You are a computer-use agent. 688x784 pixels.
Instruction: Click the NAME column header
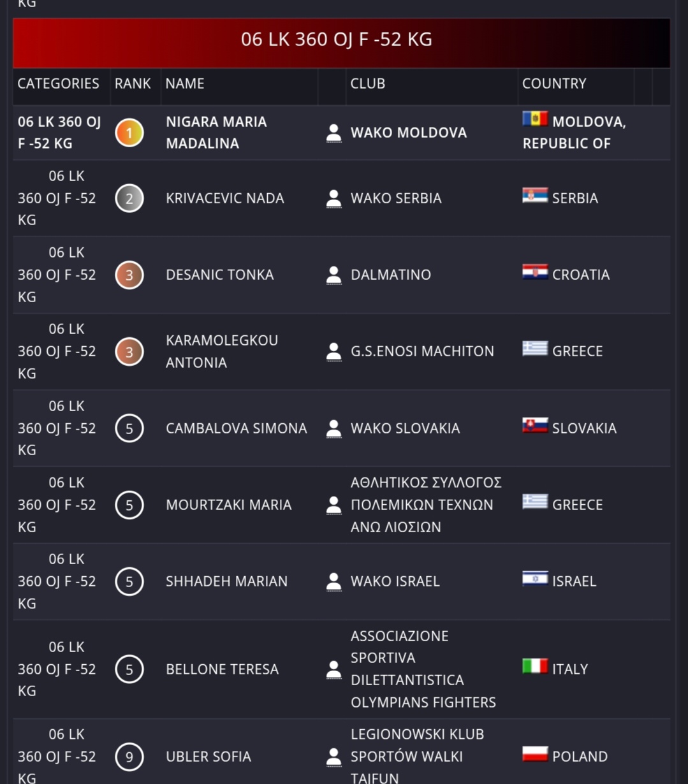point(185,83)
